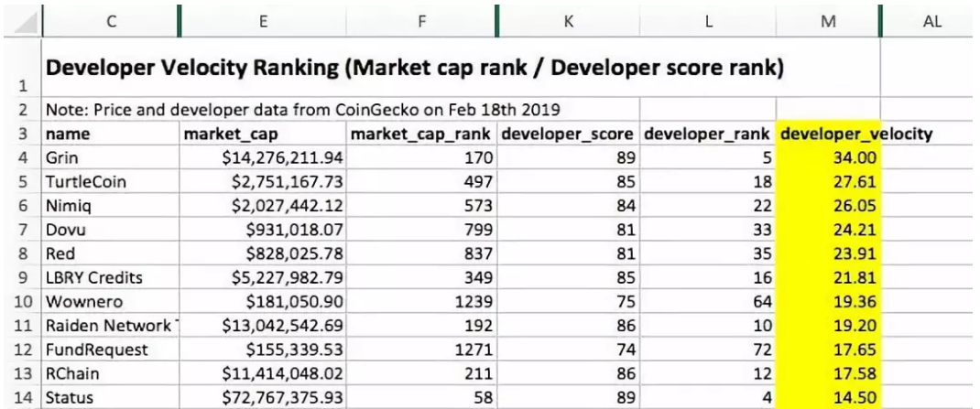Image resolution: width=980 pixels, height=409 pixels.
Task: Select the TurtleCoin name cell
Action: [x=111, y=182]
